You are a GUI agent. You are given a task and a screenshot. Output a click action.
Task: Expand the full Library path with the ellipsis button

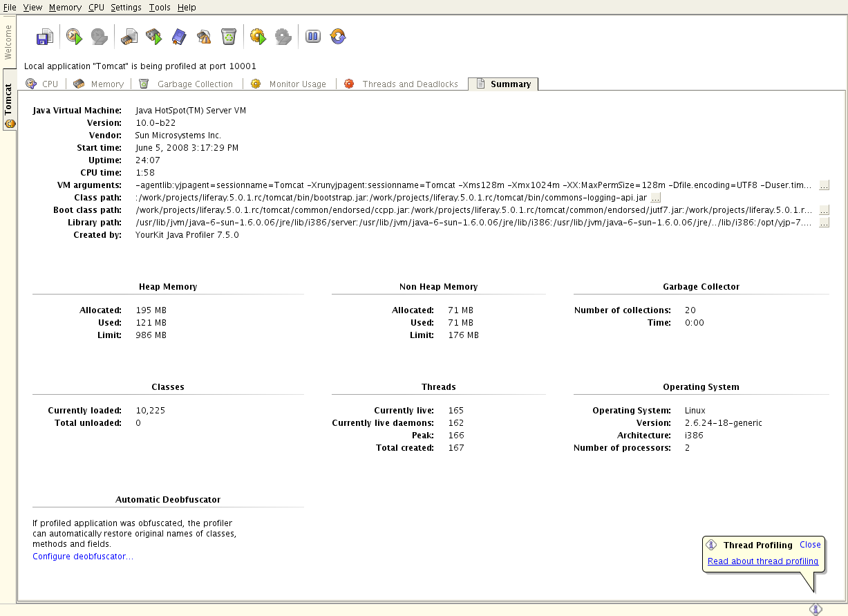pyautogui.click(x=824, y=223)
